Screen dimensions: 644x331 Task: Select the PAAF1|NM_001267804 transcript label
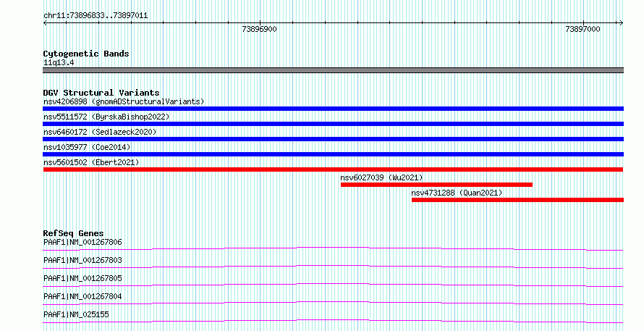coord(82,296)
